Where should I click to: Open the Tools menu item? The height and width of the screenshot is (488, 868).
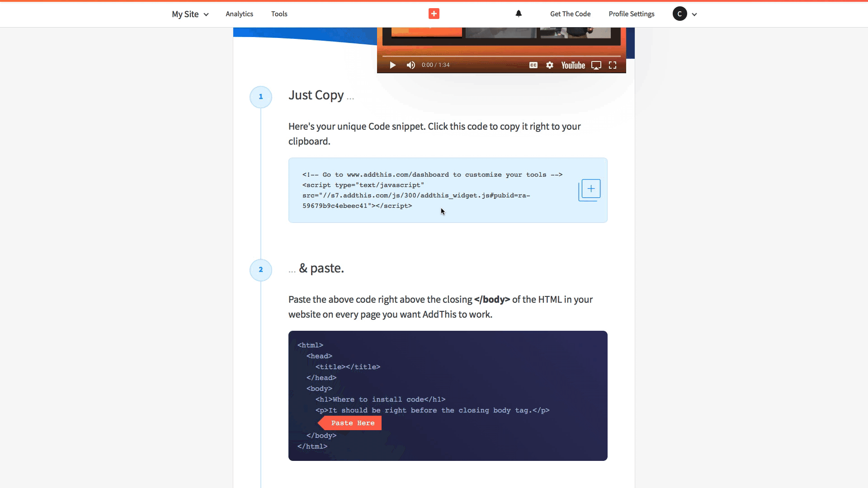279,14
